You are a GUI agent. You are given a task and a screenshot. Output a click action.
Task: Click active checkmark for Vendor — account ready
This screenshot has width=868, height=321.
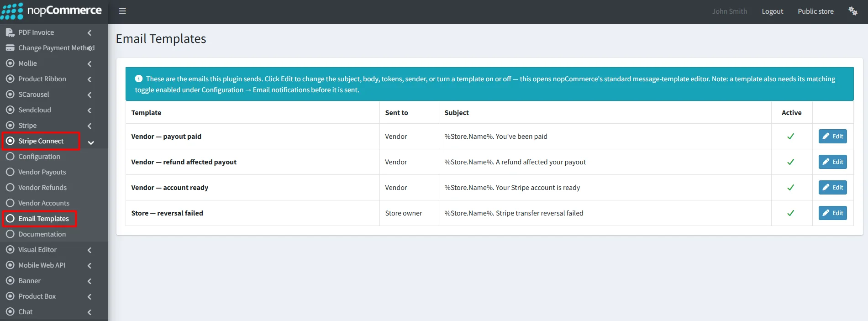click(791, 187)
